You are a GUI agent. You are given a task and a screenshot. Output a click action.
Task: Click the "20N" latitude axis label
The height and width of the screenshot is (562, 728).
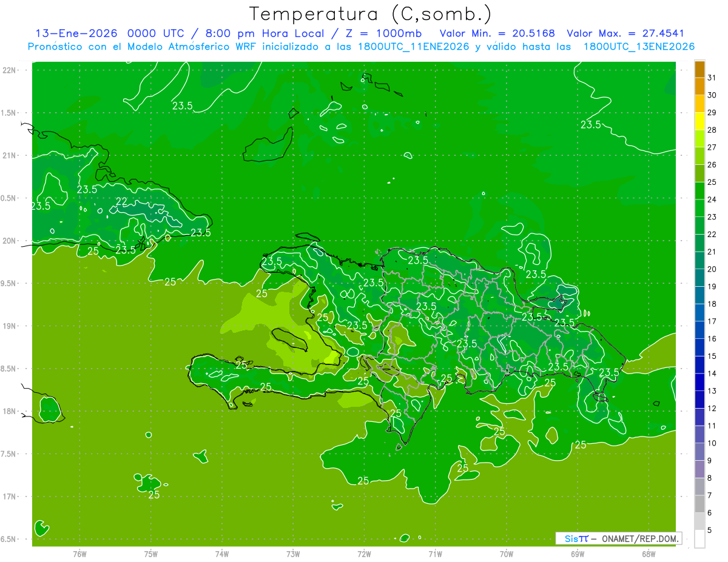coord(9,241)
